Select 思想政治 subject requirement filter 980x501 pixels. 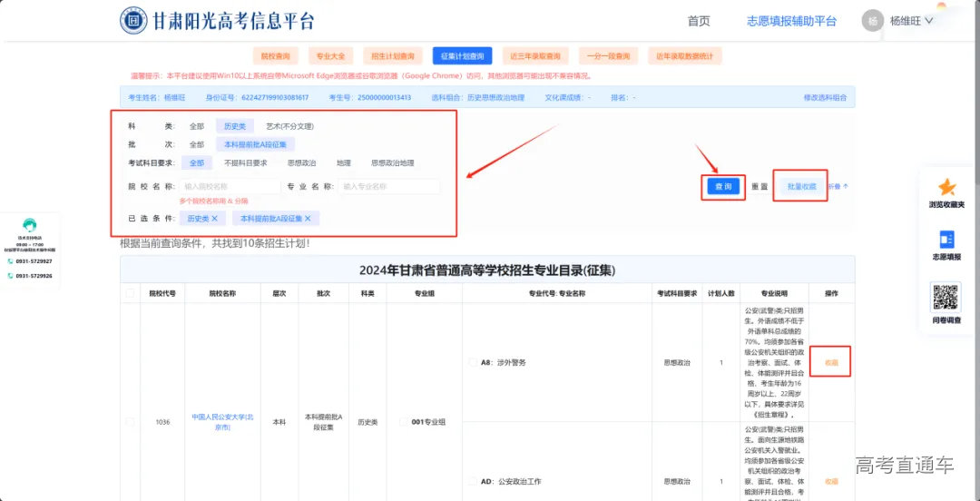pyautogui.click(x=301, y=162)
